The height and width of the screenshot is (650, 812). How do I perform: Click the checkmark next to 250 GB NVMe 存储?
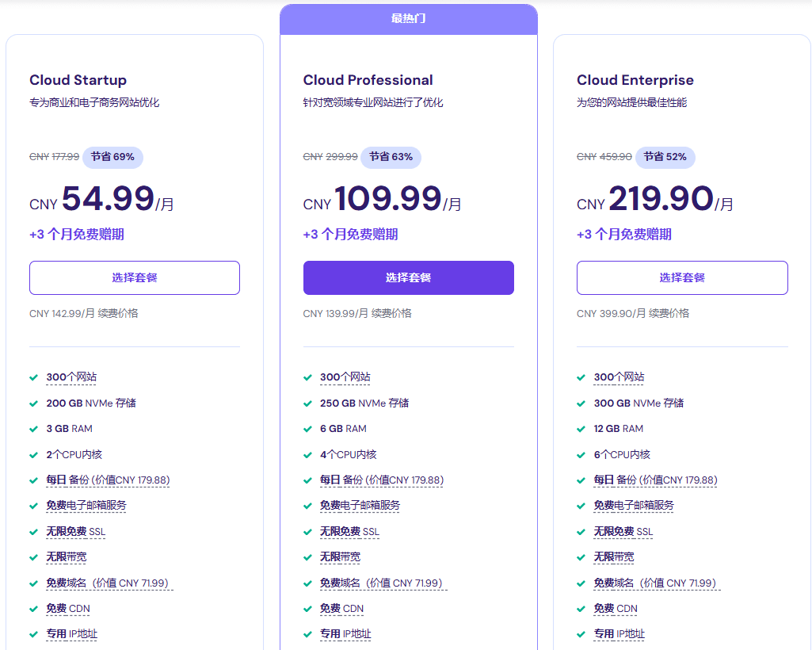(307, 403)
